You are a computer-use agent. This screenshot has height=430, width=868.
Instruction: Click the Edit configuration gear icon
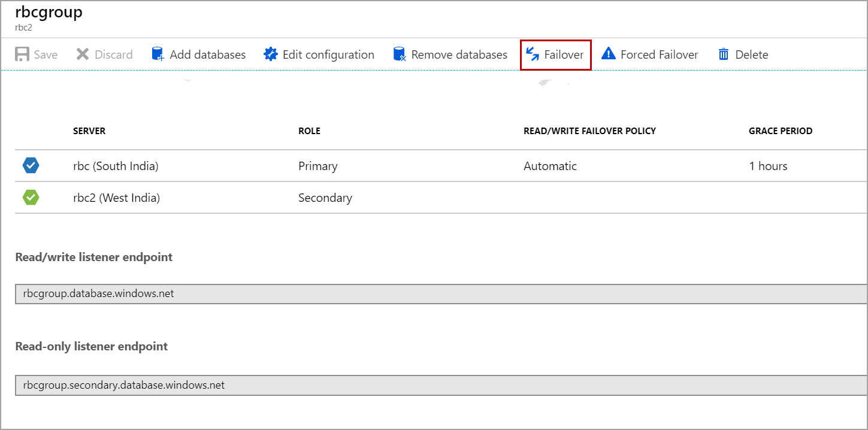coord(271,54)
